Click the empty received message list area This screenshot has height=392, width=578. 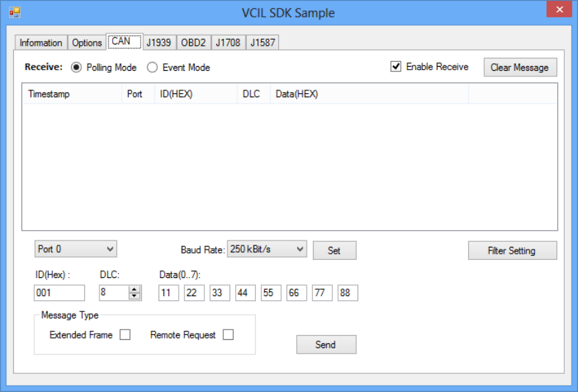tap(290, 167)
